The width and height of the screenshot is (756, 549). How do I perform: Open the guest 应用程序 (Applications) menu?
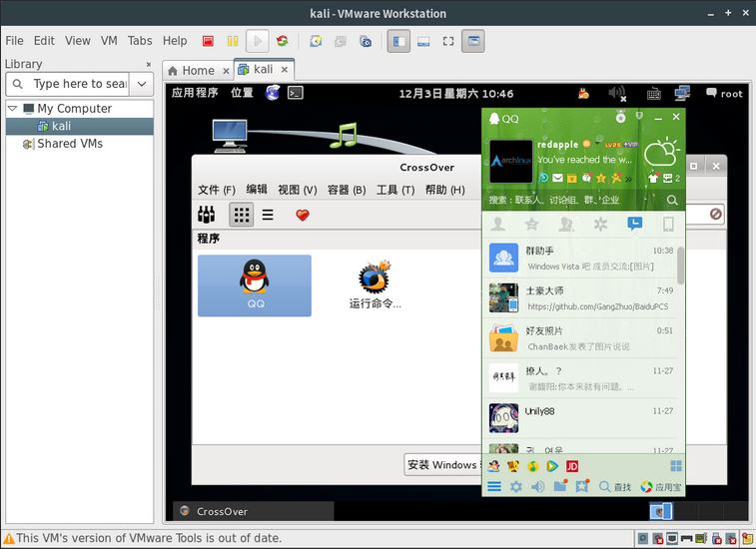195,93
